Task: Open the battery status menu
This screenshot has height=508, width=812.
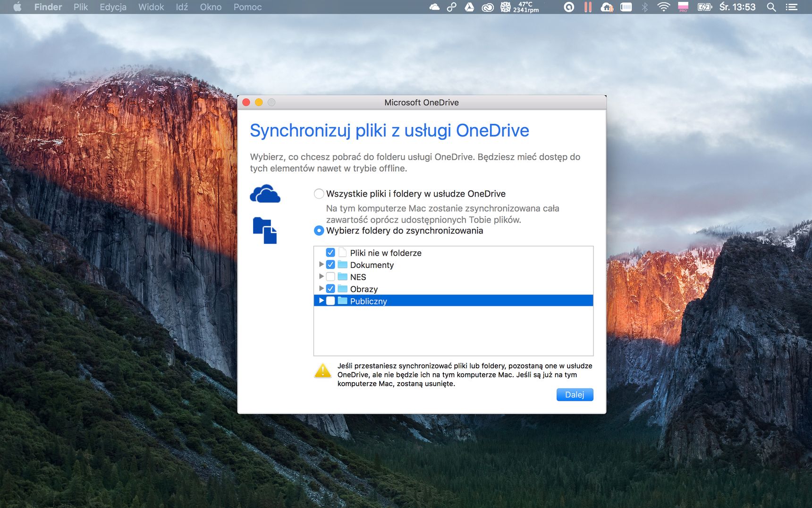Action: pyautogui.click(x=705, y=7)
